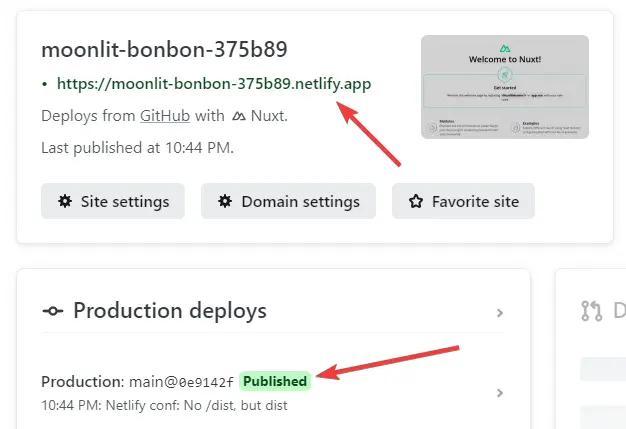Image resolution: width=626 pixels, height=429 pixels.
Task: Open the moonlit-bonbon-375b89.netlify.app URL
Action: pyautogui.click(x=214, y=84)
